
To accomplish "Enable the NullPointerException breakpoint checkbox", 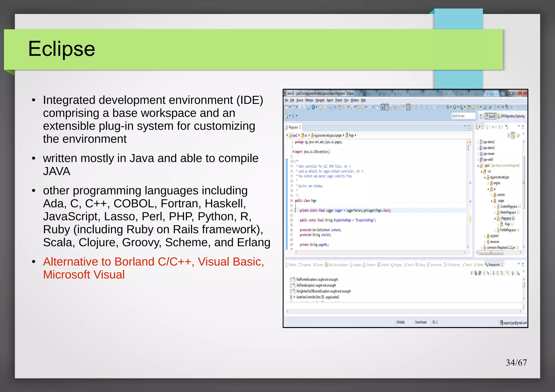I will click(x=291, y=279).
